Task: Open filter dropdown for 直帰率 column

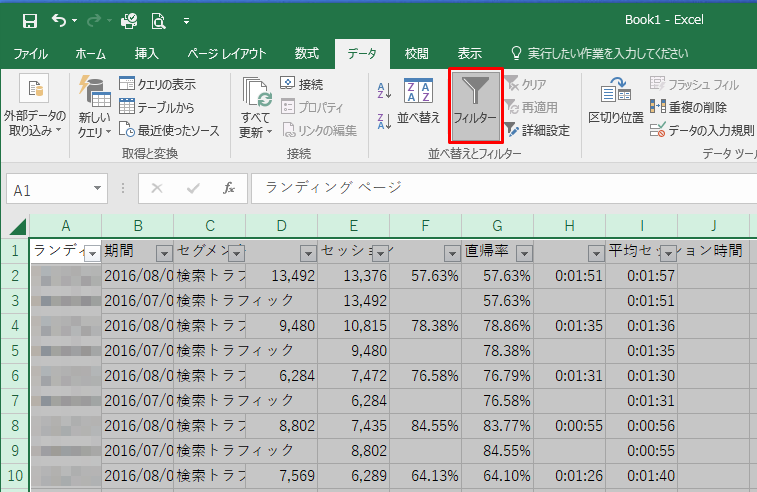Action: 524,253
